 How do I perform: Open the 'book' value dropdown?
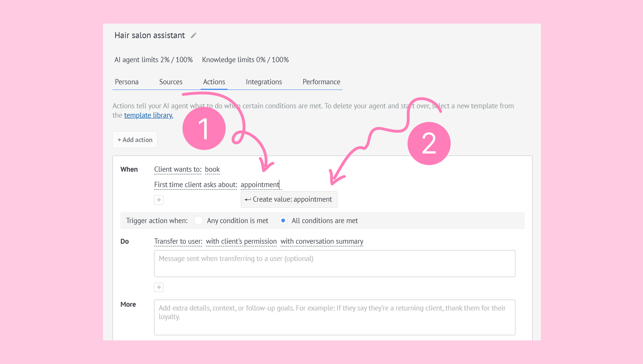[212, 169]
